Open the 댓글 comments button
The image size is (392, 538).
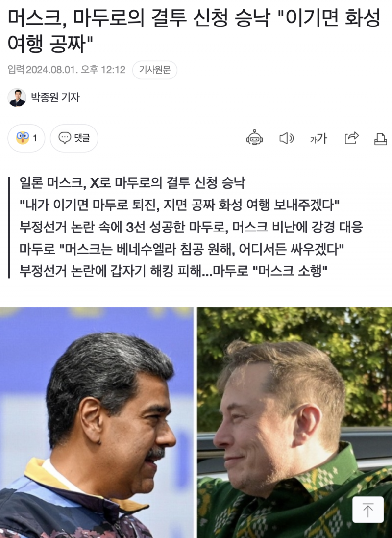pyautogui.click(x=74, y=138)
